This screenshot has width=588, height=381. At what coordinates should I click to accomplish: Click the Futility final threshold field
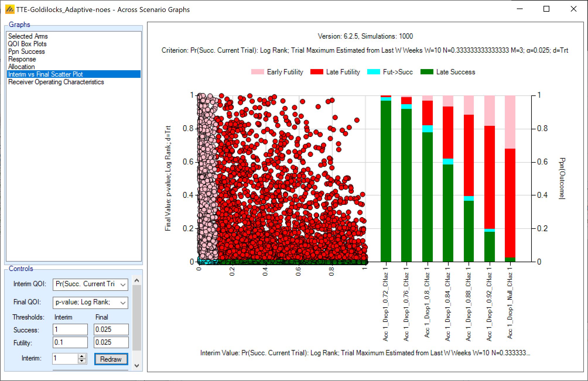(111, 342)
